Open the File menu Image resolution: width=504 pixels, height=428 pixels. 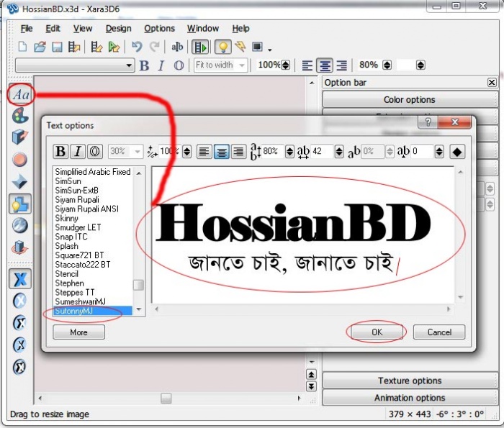click(x=27, y=29)
